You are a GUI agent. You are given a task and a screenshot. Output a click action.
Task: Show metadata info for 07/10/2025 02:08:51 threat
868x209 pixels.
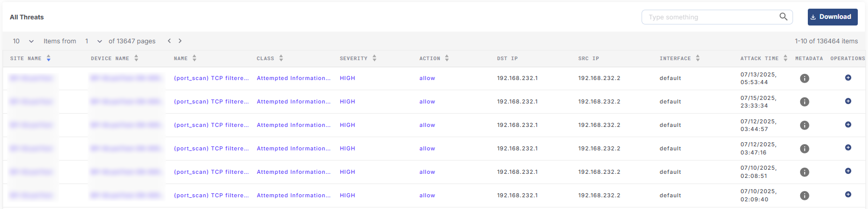click(804, 172)
